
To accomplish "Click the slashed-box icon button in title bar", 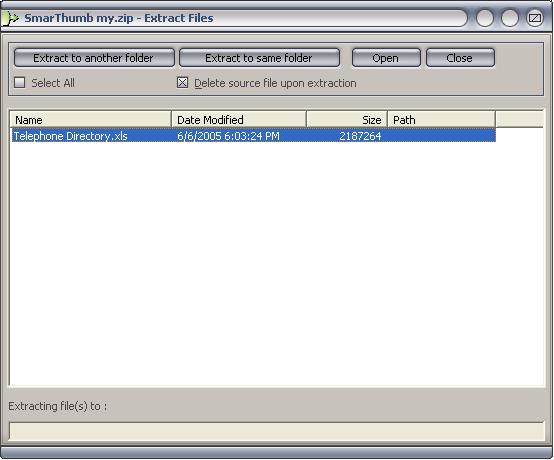I will pyautogui.click(x=535, y=18).
